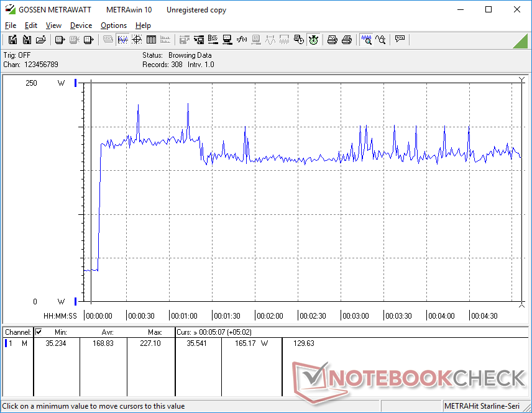Click the plain printer icon
The height and width of the screenshot is (413, 532).
click(346, 40)
